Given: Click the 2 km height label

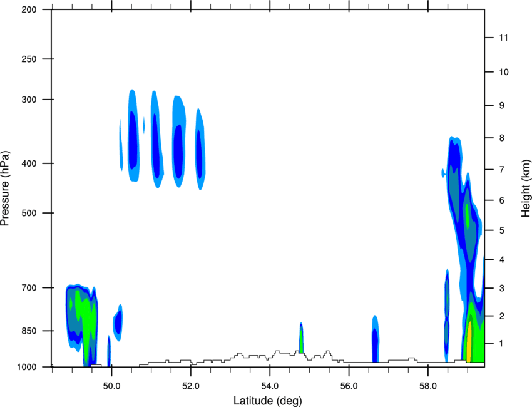Looking at the screenshot, I should coord(502,316).
